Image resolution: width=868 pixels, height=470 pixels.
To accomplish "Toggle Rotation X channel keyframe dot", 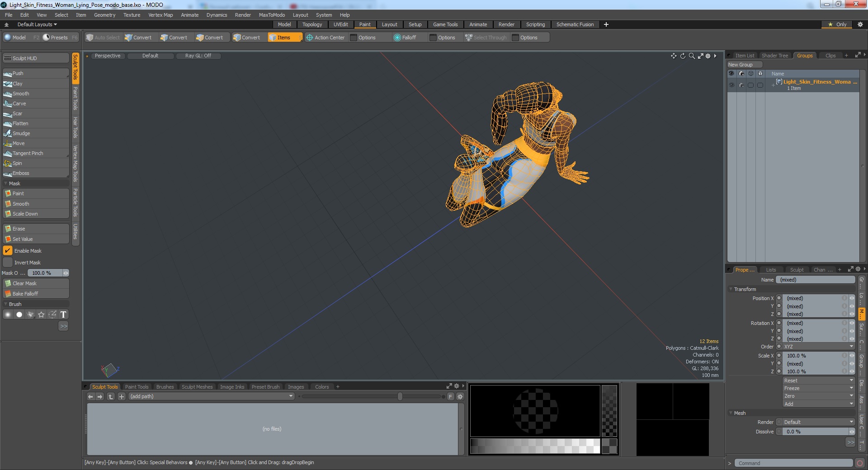I will click(x=779, y=323).
